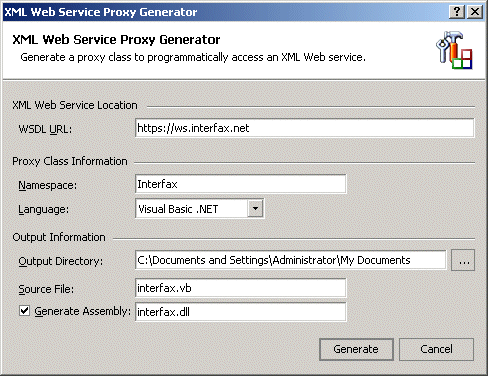Click the Source File label
Image resolution: width=488 pixels, height=376 pixels.
(x=46, y=289)
